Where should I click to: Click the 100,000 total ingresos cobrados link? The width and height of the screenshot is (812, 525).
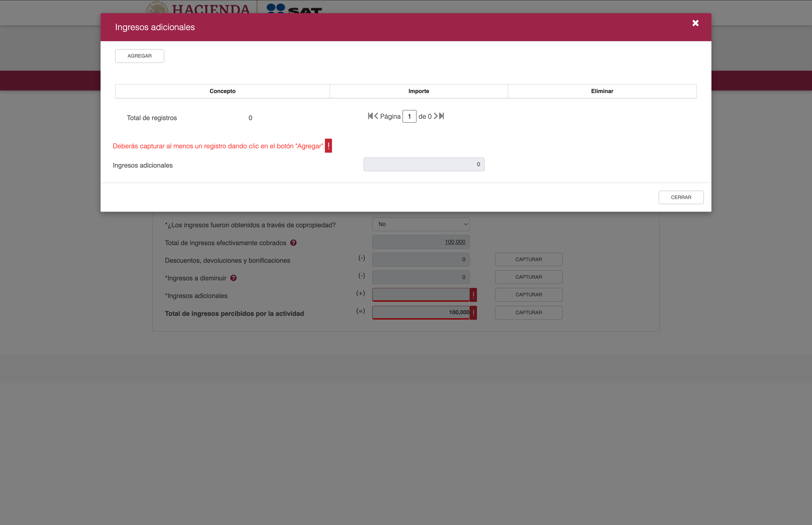455,242
